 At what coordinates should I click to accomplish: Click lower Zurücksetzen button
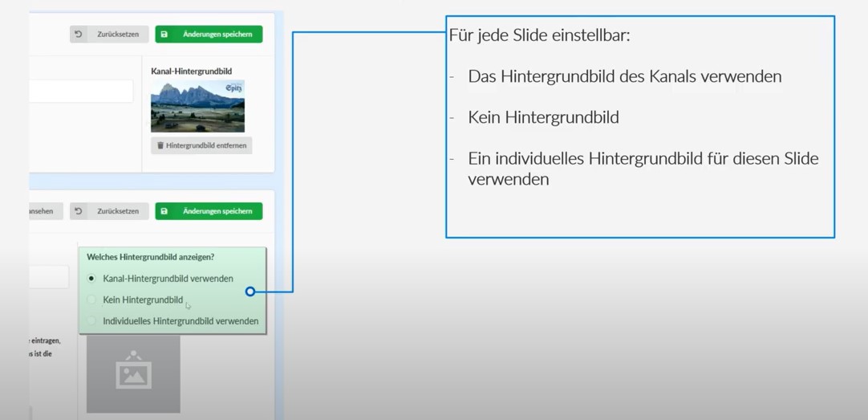click(x=109, y=211)
